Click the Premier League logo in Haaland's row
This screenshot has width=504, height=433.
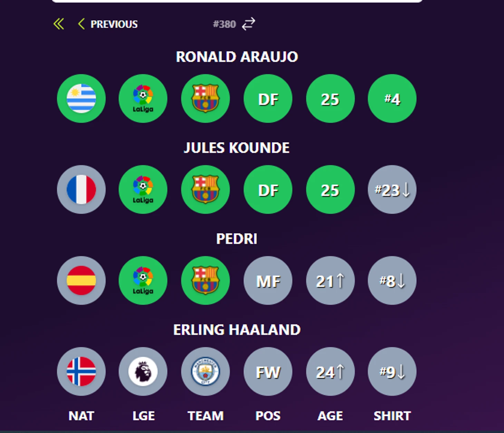(x=143, y=371)
